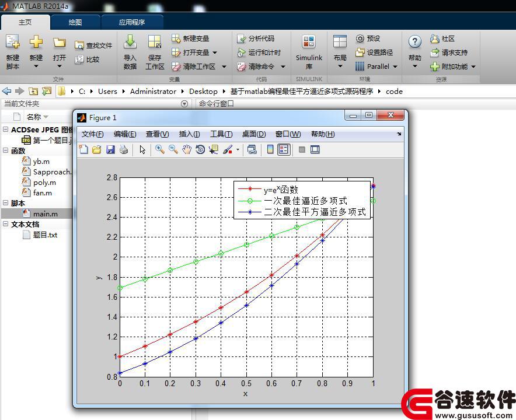Click the plot legend box
Image resolution: width=516 pixels, height=420 pixels.
[x=302, y=200]
